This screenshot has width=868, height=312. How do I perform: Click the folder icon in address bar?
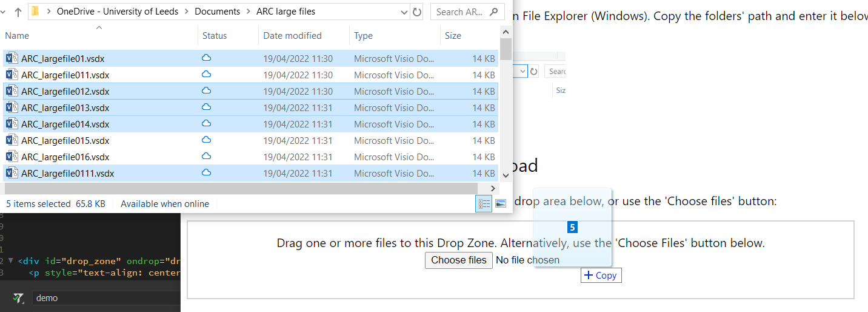click(x=36, y=12)
